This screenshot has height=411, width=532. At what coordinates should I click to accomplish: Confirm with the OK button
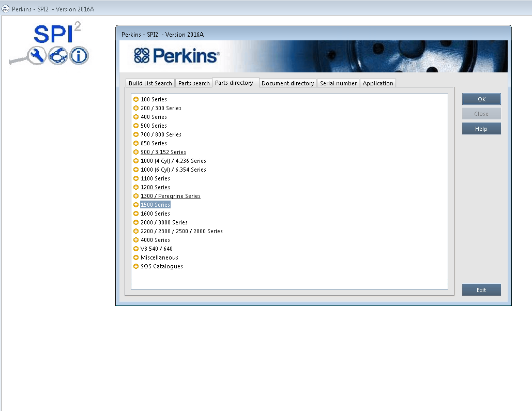pyautogui.click(x=481, y=99)
